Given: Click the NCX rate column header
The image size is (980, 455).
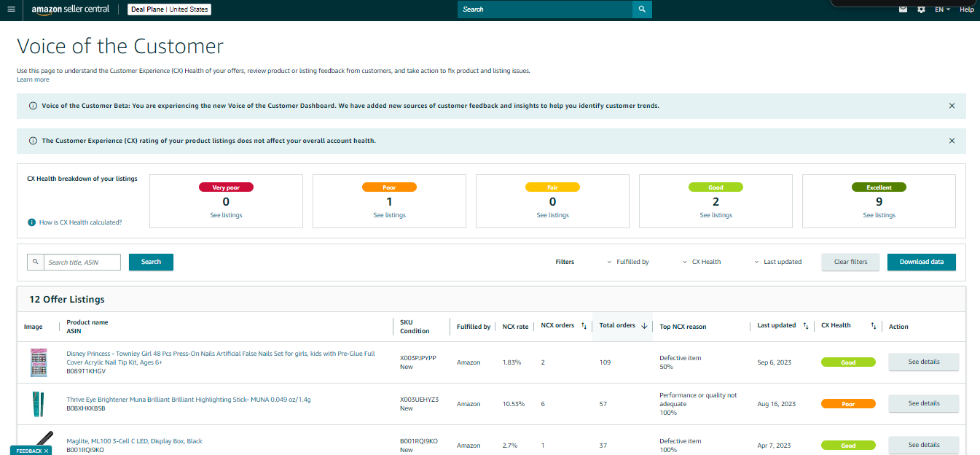Looking at the screenshot, I should coord(515,327).
